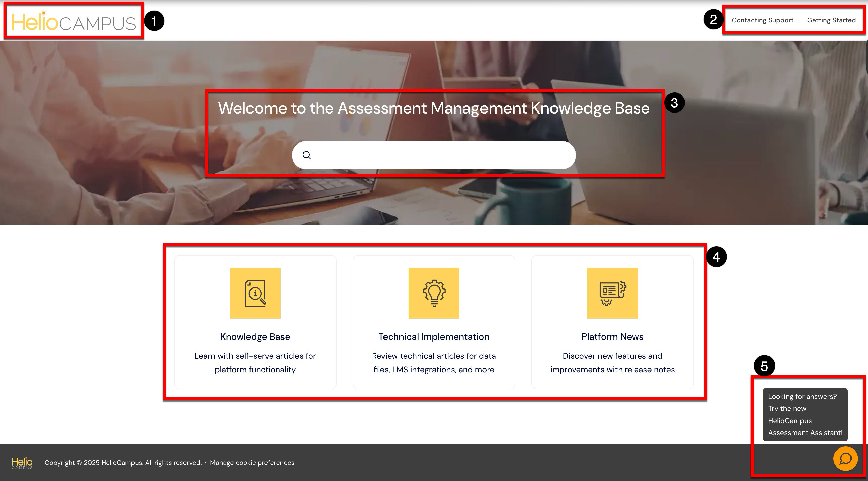Select Knowledge Base card description text
Screen dimensions: 868x481
tap(255, 363)
